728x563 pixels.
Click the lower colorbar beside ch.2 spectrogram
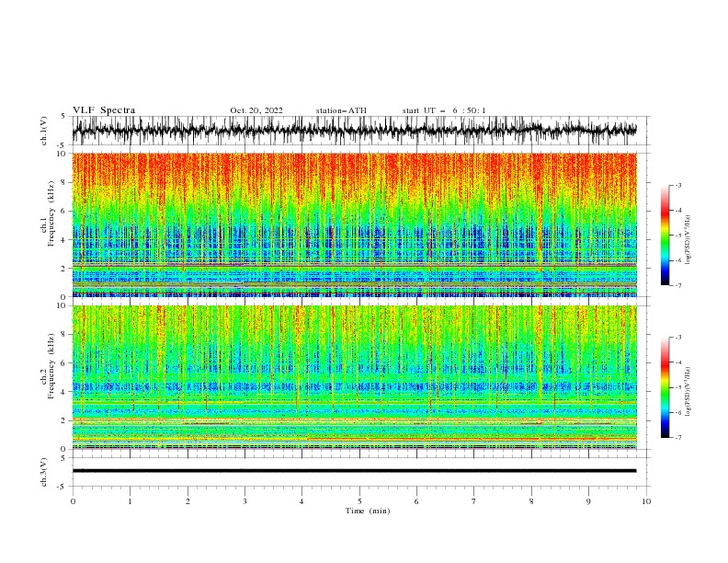[x=665, y=387]
